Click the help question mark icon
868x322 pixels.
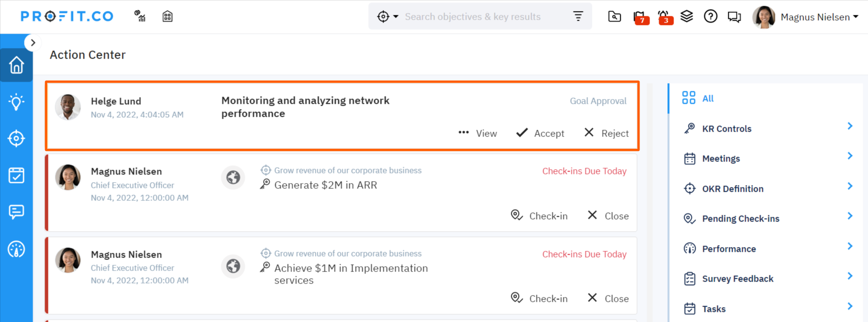coord(711,17)
